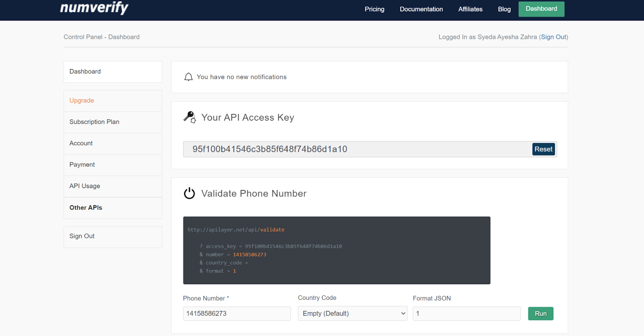
Task: Run the phone number validation
Action: click(x=541, y=313)
